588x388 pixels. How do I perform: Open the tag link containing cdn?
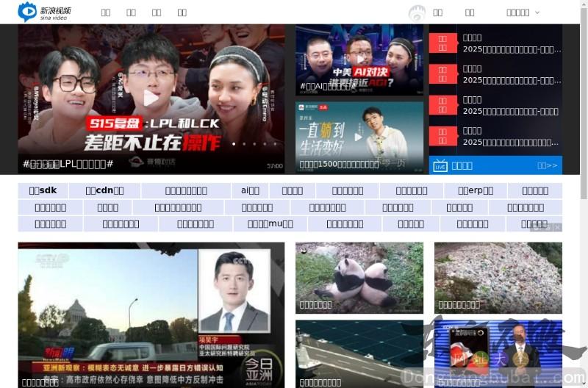coord(104,190)
